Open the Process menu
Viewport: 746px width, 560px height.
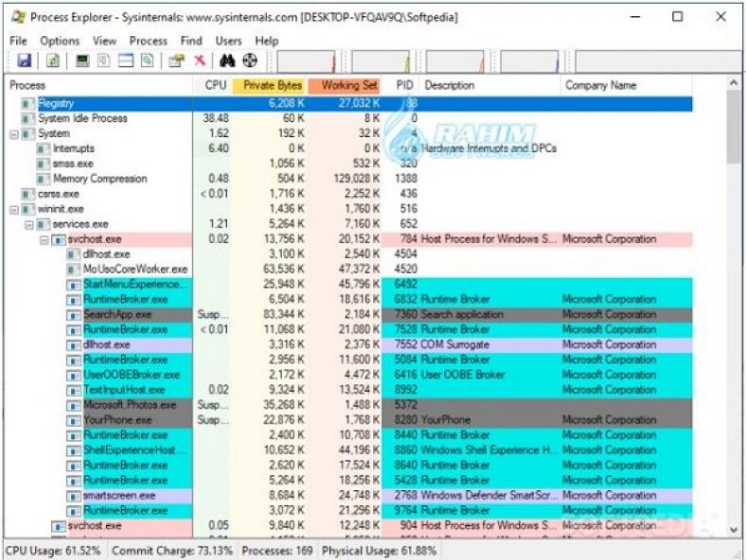148,41
